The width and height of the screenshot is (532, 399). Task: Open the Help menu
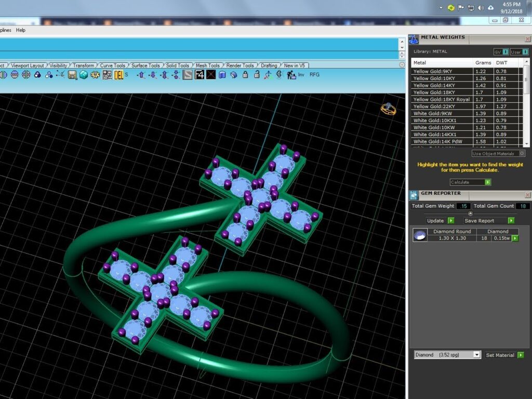click(21, 30)
